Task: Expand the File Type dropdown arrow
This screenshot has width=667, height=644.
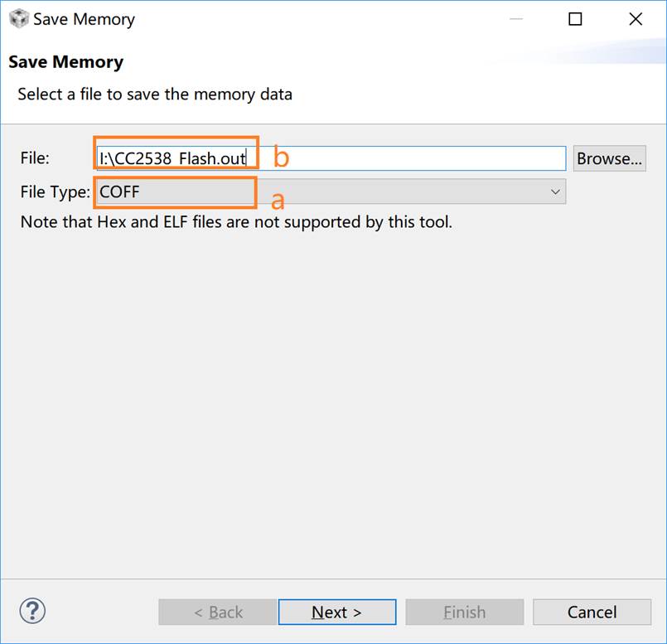Action: pyautogui.click(x=555, y=192)
